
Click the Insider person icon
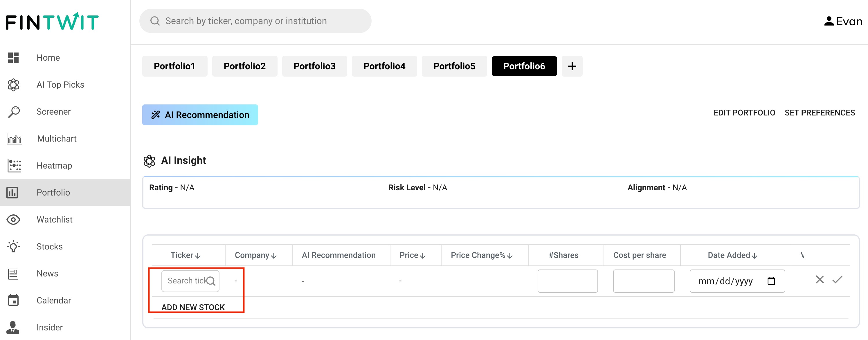pos(13,327)
